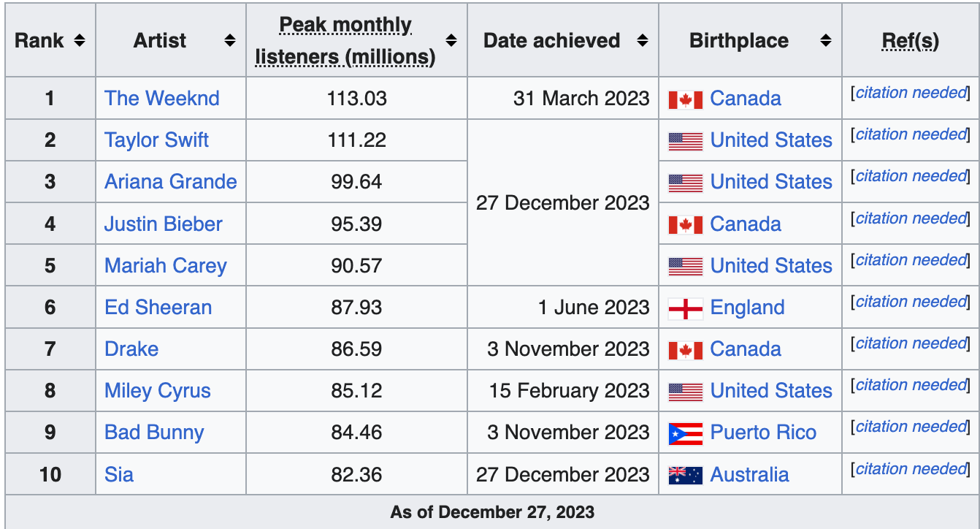This screenshot has height=529, width=980.
Task: Click citation needed link in Mariah Carey's row
Action: coord(911,260)
